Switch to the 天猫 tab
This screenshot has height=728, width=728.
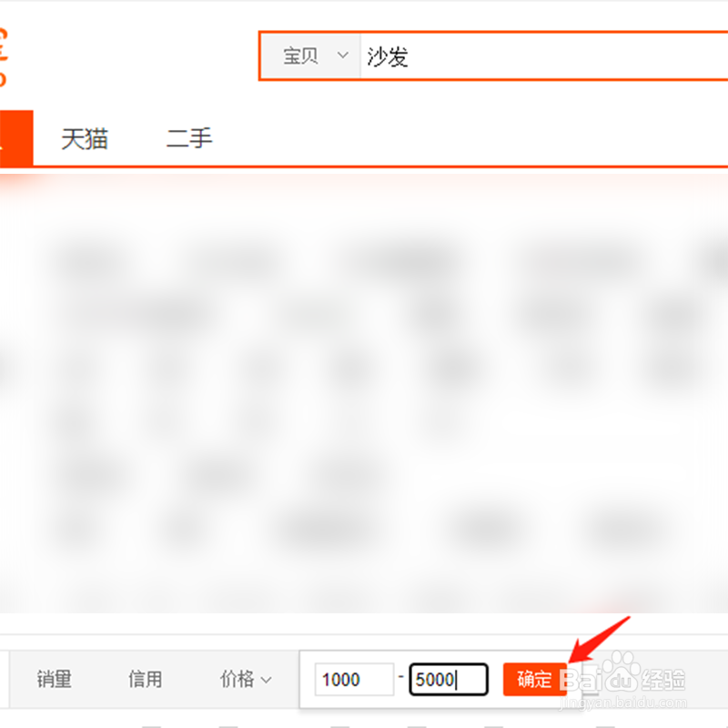(85, 138)
